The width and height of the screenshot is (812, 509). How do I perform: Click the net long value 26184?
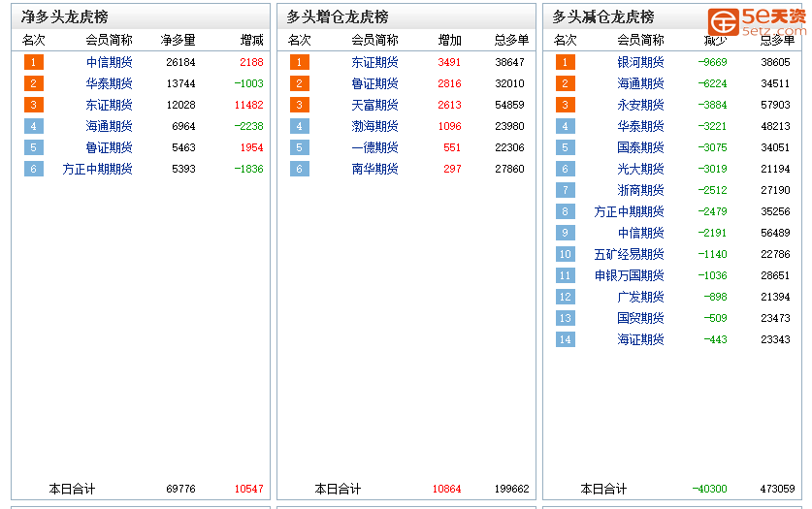[180, 63]
